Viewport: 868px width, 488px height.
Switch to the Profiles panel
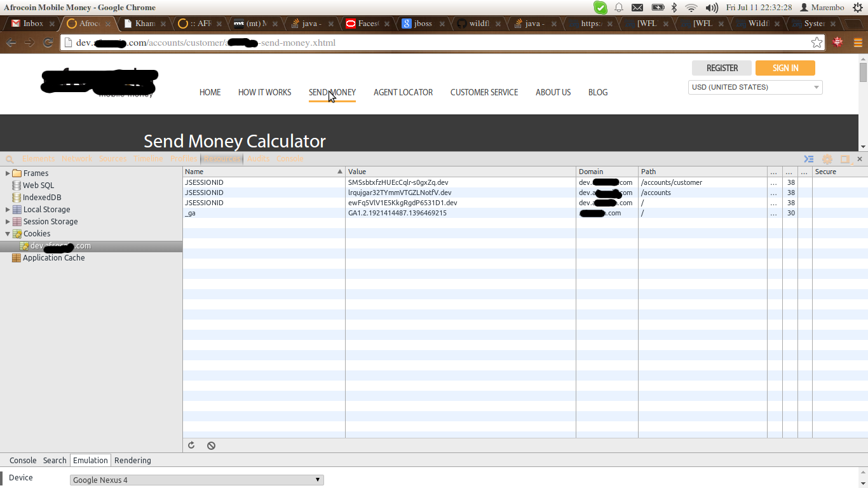coord(184,159)
